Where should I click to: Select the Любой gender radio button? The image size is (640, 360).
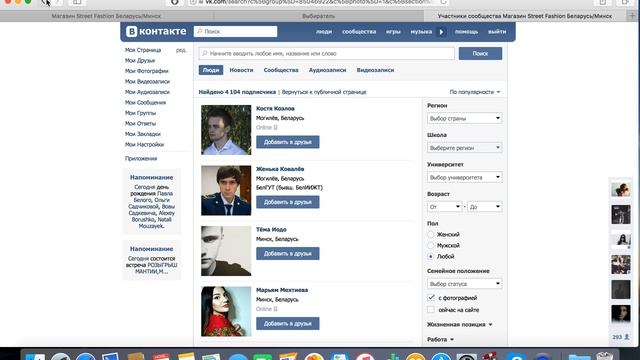click(x=431, y=256)
